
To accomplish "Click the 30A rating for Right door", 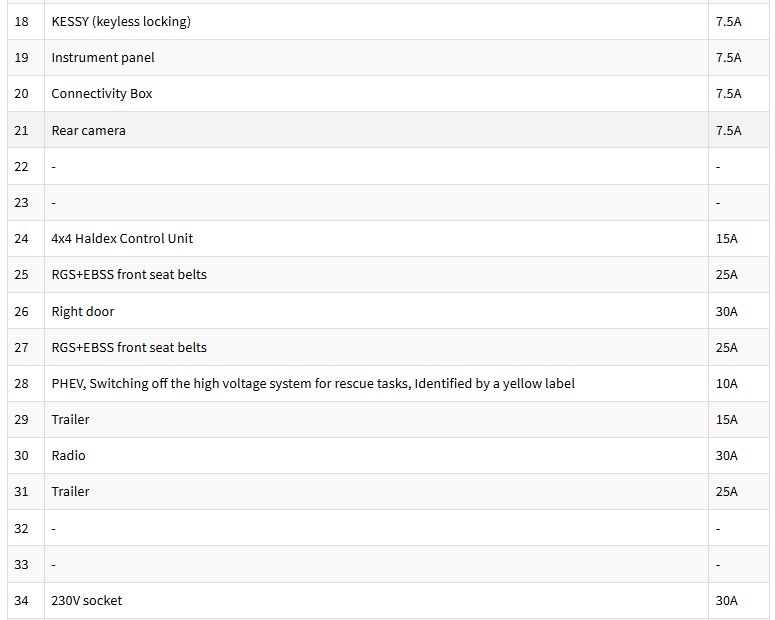I will tap(727, 311).
